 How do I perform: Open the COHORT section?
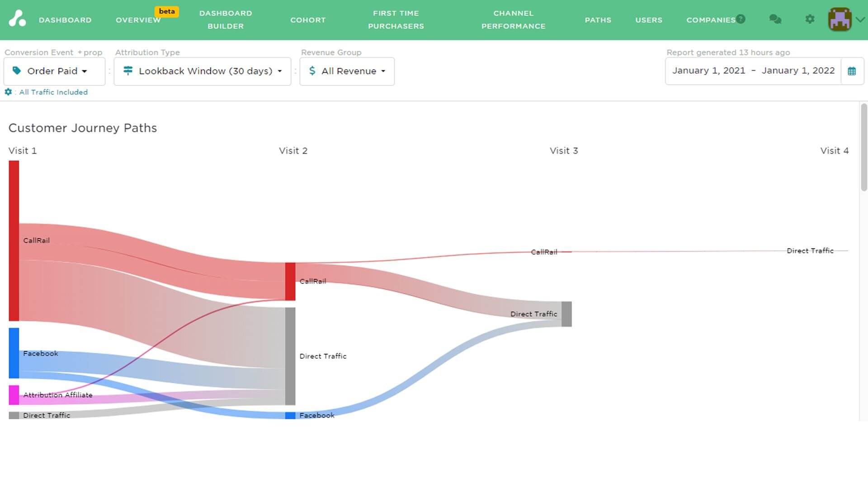[308, 20]
